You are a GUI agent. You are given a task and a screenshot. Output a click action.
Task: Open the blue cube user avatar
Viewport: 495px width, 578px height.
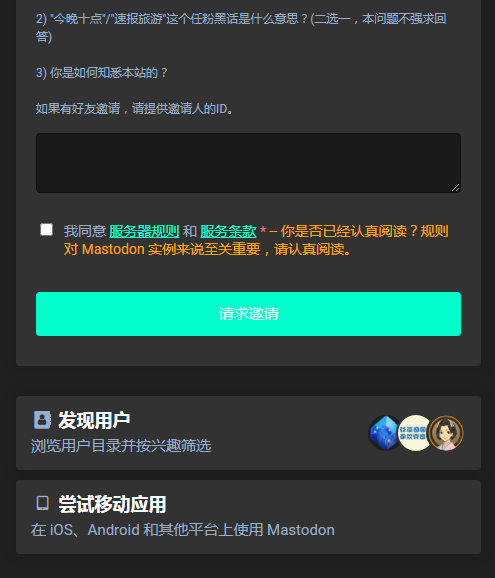click(385, 433)
